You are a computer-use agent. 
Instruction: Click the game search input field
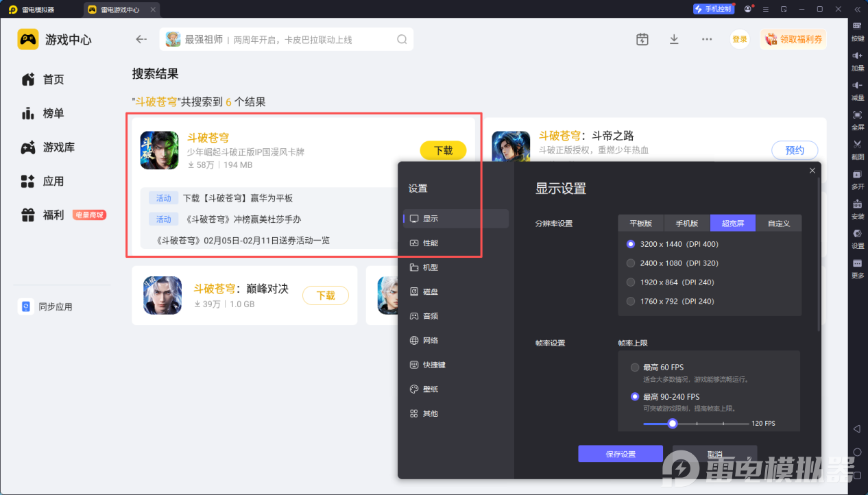[288, 40]
